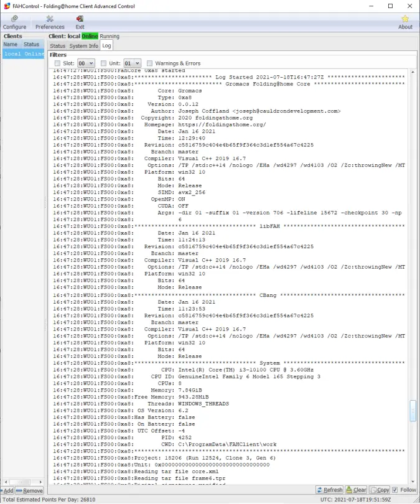Click the 'UTC Offset: -4' log line

click(119, 431)
